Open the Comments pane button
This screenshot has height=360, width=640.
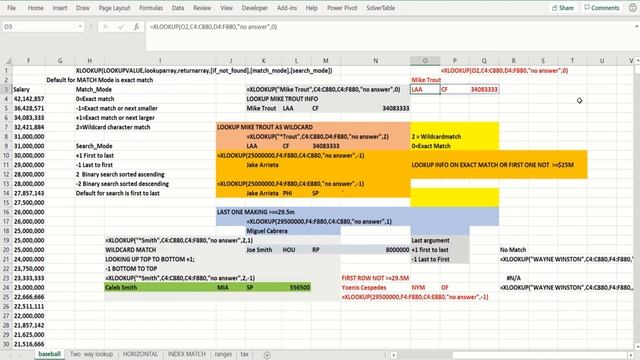point(602,8)
